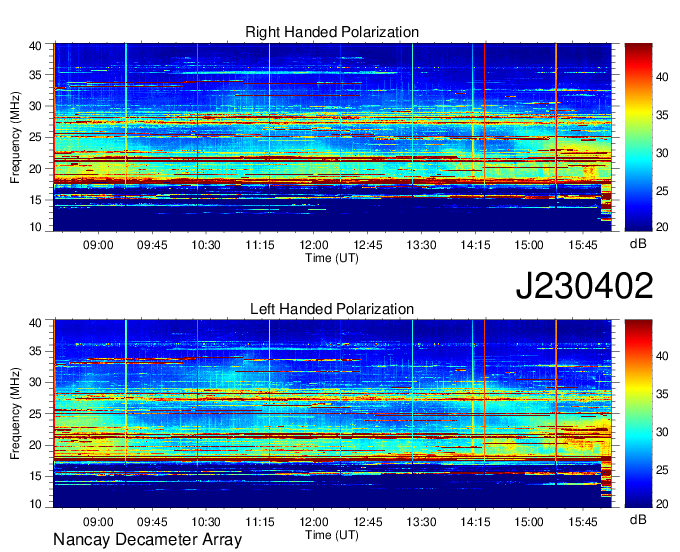Click the 30 MHz tick on left-handed frequency axis

click(x=35, y=382)
